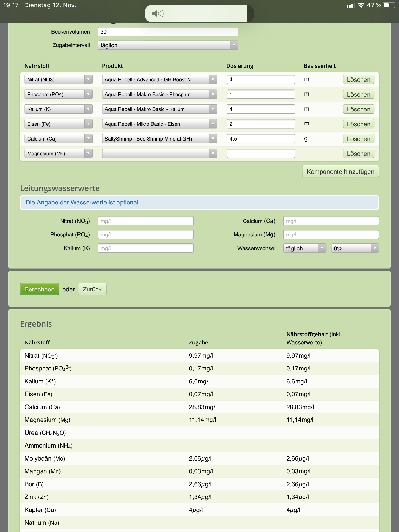Focus the empty Magnesium dosage field

tap(261, 154)
